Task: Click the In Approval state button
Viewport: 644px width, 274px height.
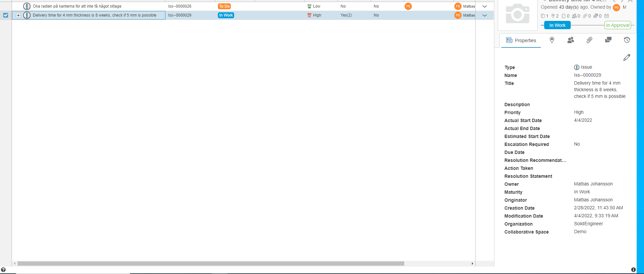Action: click(617, 25)
